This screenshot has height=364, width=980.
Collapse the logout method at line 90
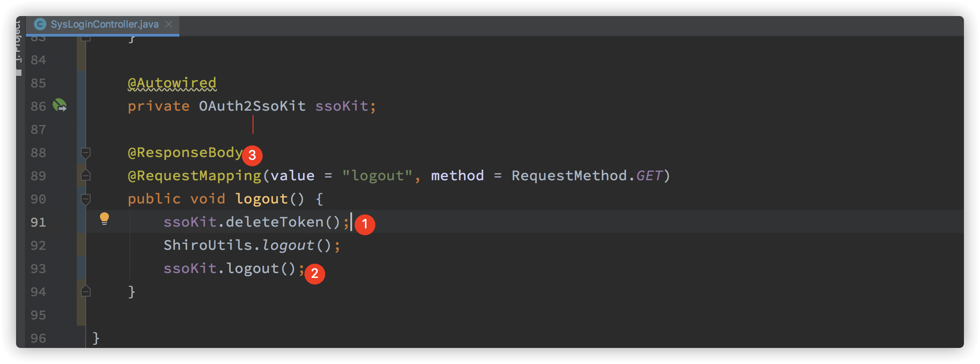86,199
